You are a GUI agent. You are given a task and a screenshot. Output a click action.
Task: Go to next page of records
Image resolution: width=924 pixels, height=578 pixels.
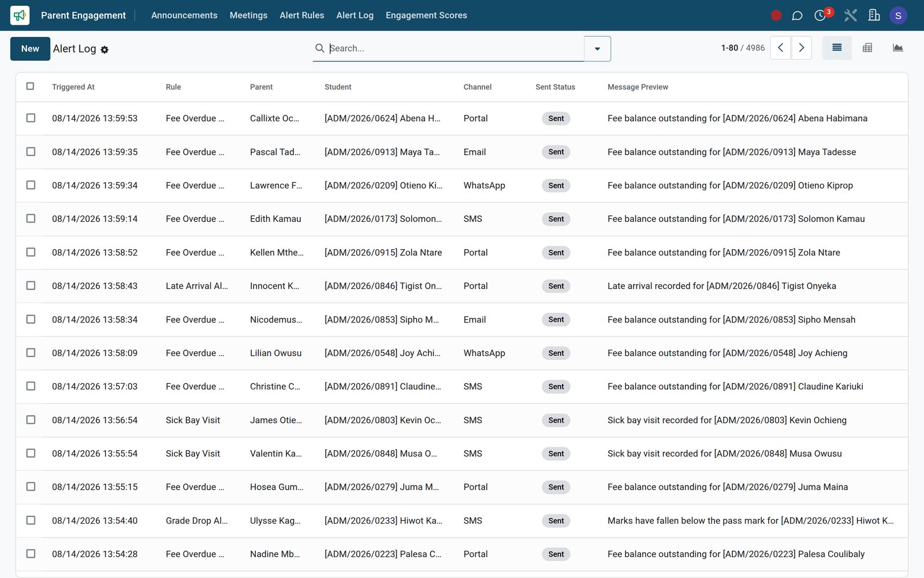coord(802,48)
